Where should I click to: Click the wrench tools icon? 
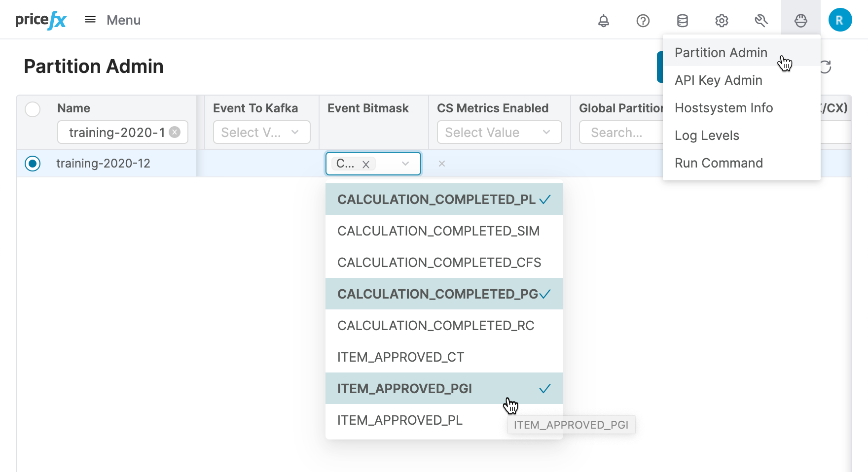click(x=761, y=20)
